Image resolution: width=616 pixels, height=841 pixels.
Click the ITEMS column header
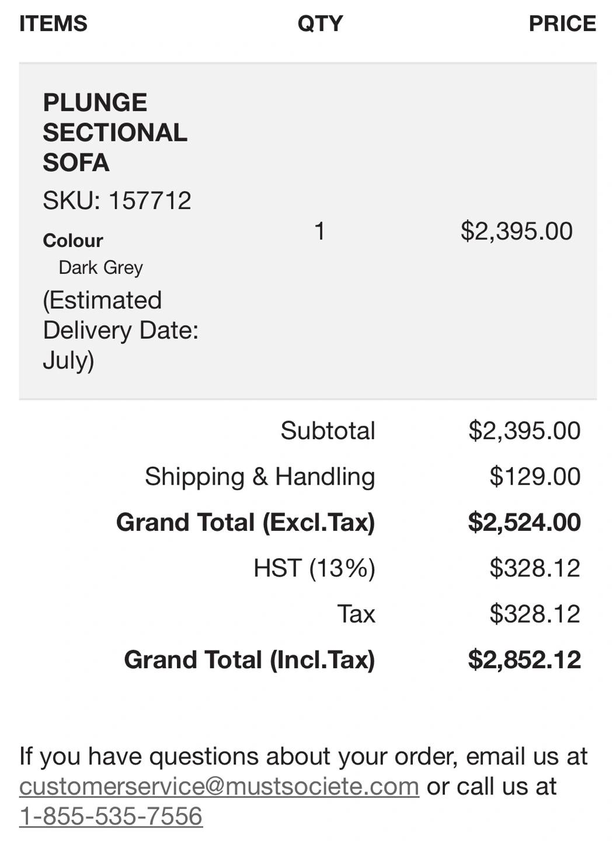tap(53, 24)
